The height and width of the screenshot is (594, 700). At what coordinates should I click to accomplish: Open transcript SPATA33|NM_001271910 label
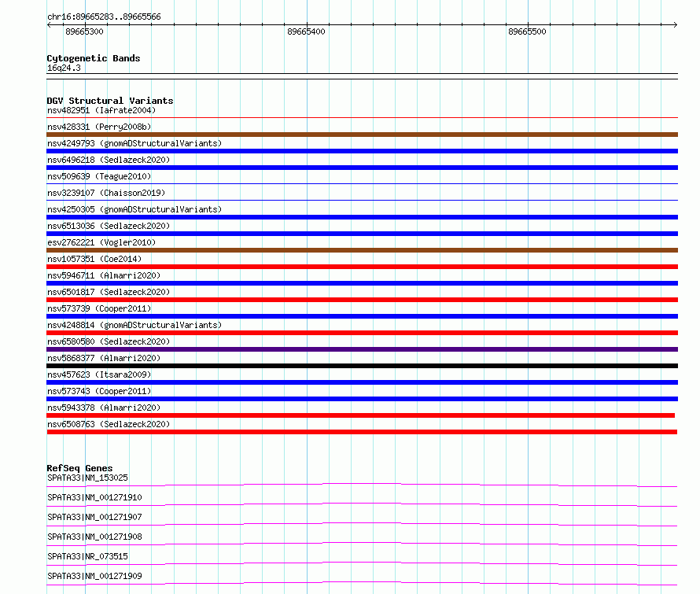point(94,497)
